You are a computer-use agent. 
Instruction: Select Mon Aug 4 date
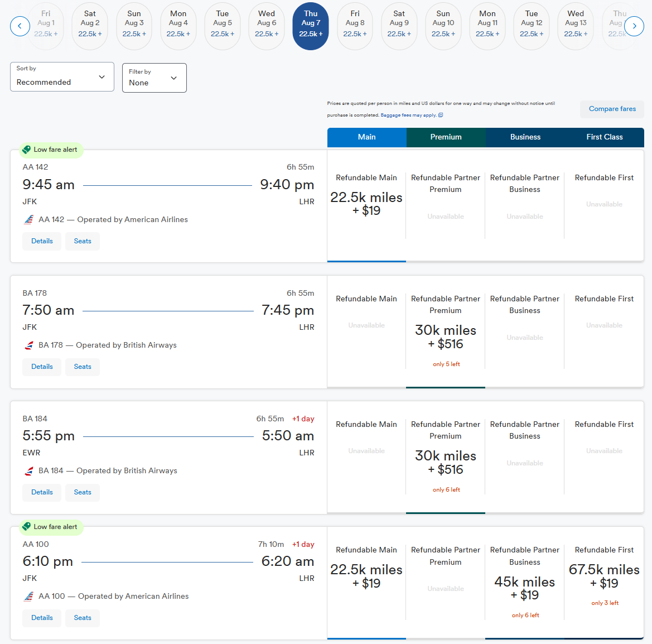[178, 26]
